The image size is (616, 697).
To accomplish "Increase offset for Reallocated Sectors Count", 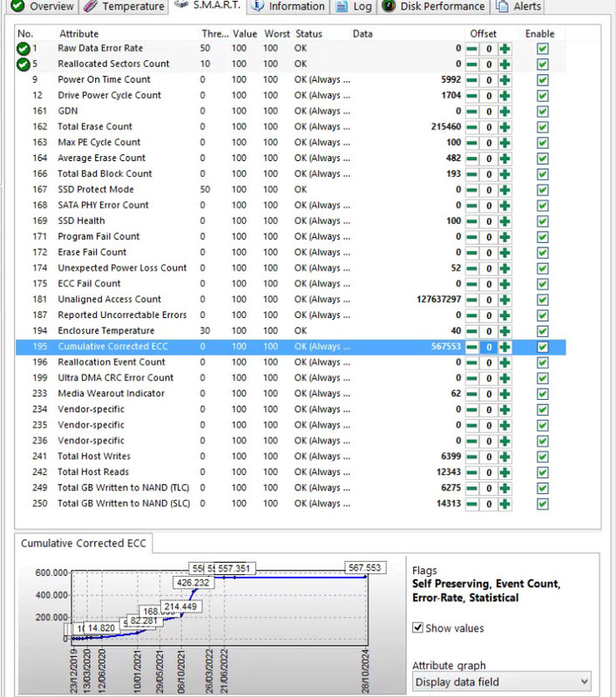I will coord(504,64).
